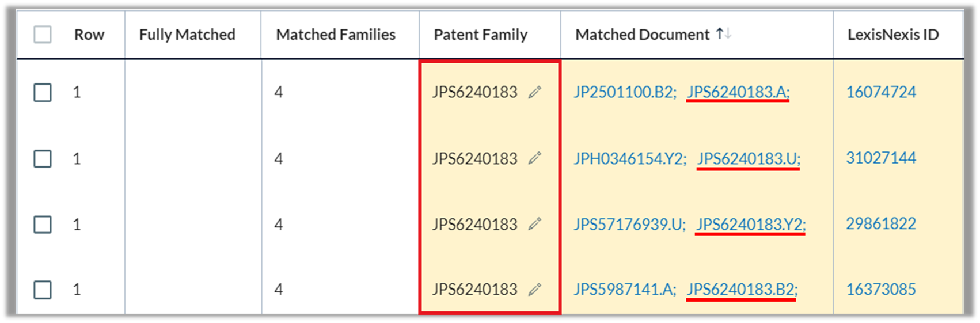This screenshot has height=323, width=980.
Task: Open LexisNexis ID 16074724 link
Action: 881,92
